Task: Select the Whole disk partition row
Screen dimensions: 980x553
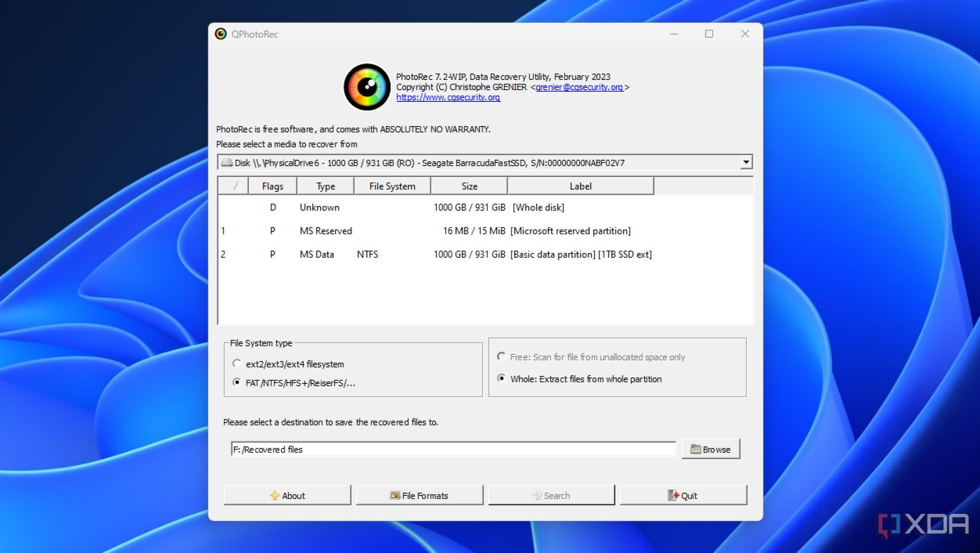Action: pos(484,207)
